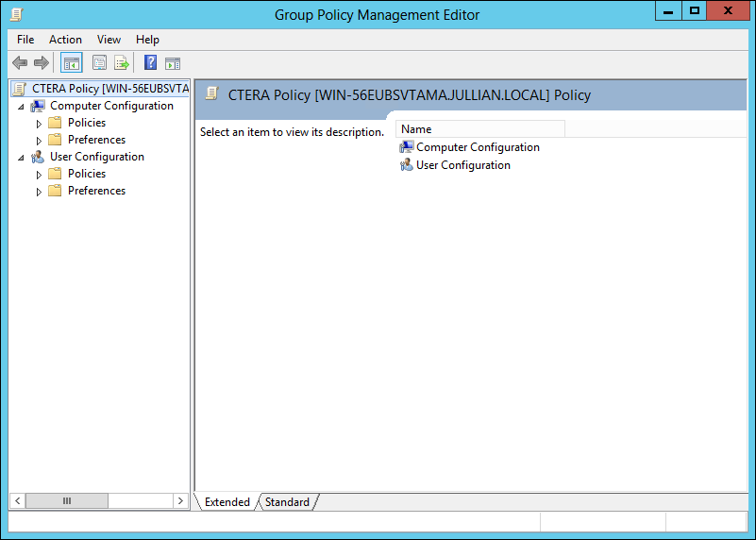Open the View menu
The width and height of the screenshot is (756, 540).
click(109, 40)
